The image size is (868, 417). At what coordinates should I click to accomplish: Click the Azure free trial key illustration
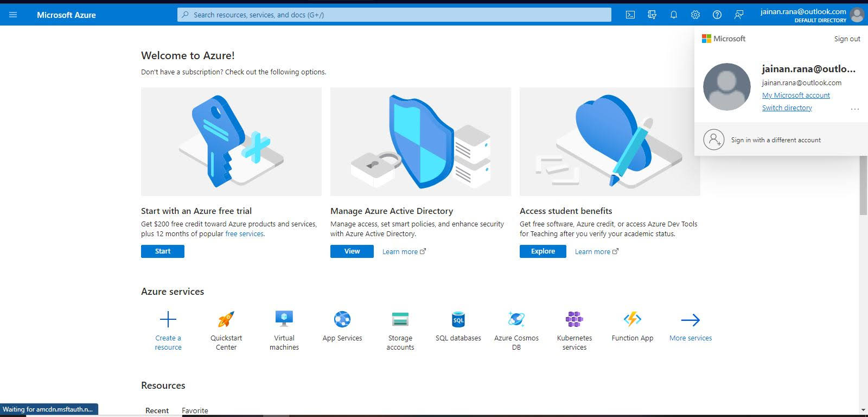231,142
